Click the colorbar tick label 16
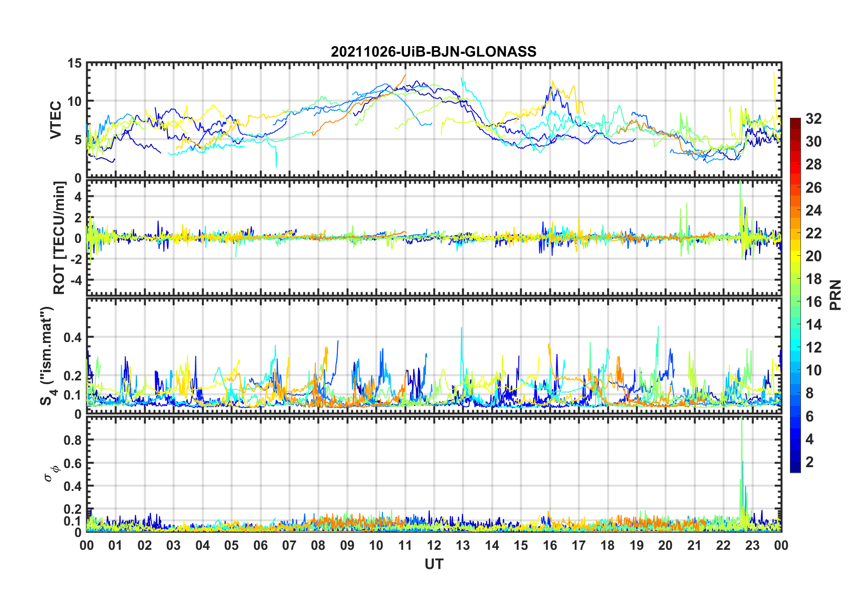 (814, 302)
